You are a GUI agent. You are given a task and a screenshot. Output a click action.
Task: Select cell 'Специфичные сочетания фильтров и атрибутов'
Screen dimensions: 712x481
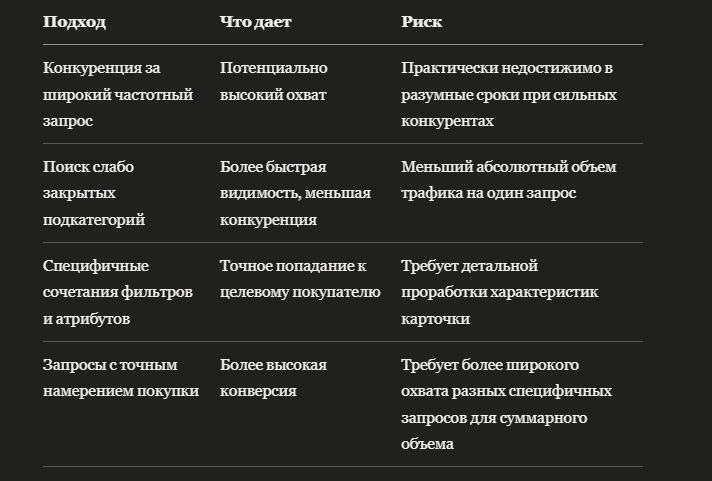click(118, 292)
